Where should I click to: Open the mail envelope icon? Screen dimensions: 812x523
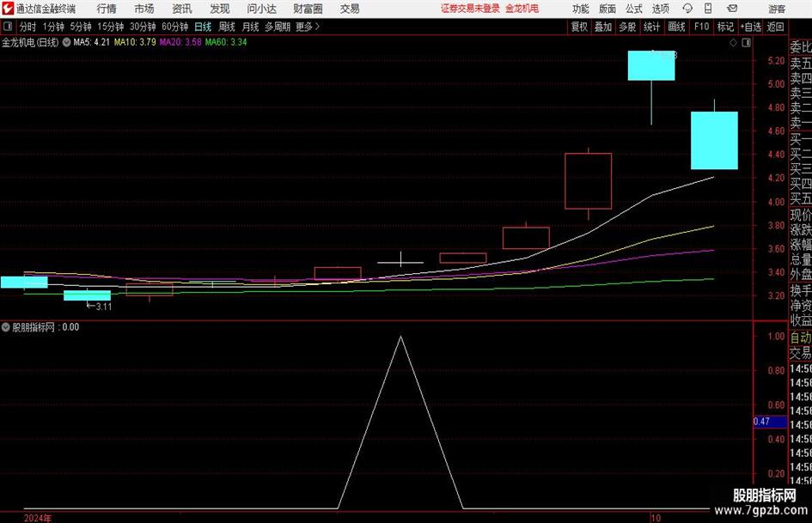click(732, 9)
